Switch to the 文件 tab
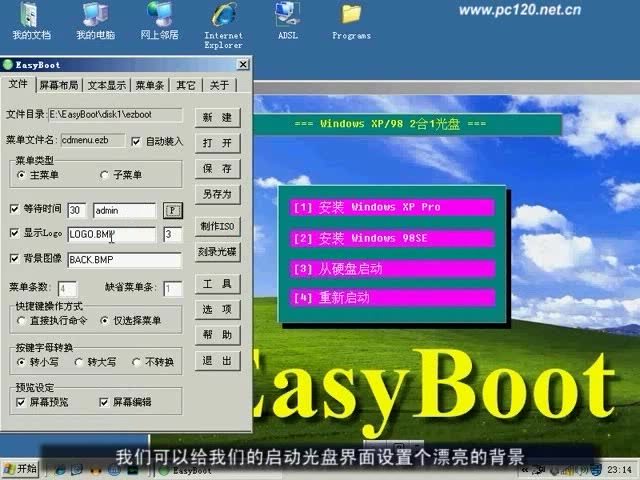The image size is (640, 480). (x=18, y=84)
